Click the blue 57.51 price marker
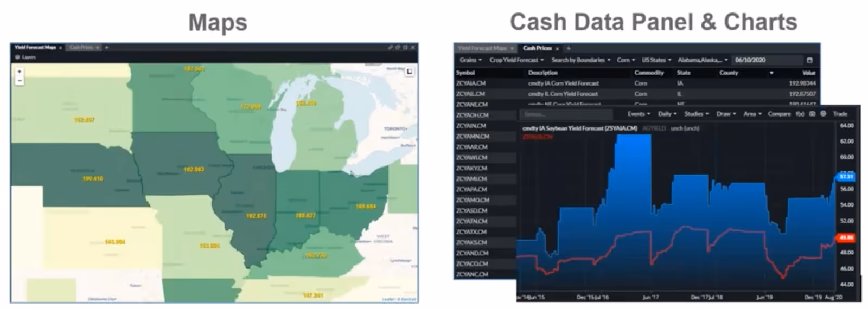This screenshot has height=309, width=868. (x=846, y=176)
